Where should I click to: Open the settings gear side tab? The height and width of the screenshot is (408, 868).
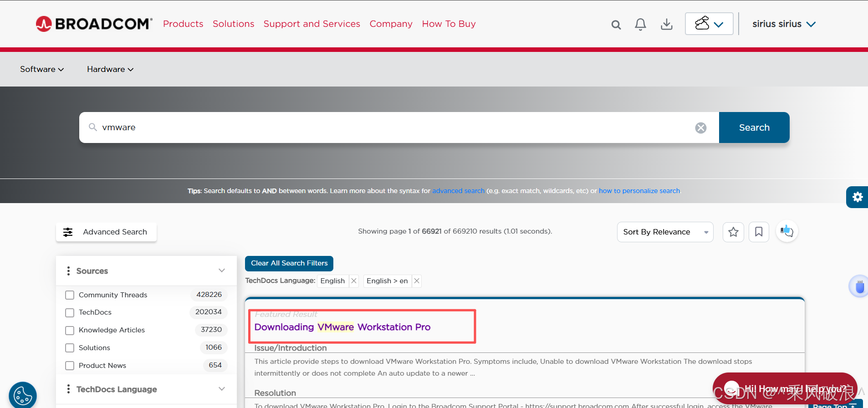click(857, 197)
